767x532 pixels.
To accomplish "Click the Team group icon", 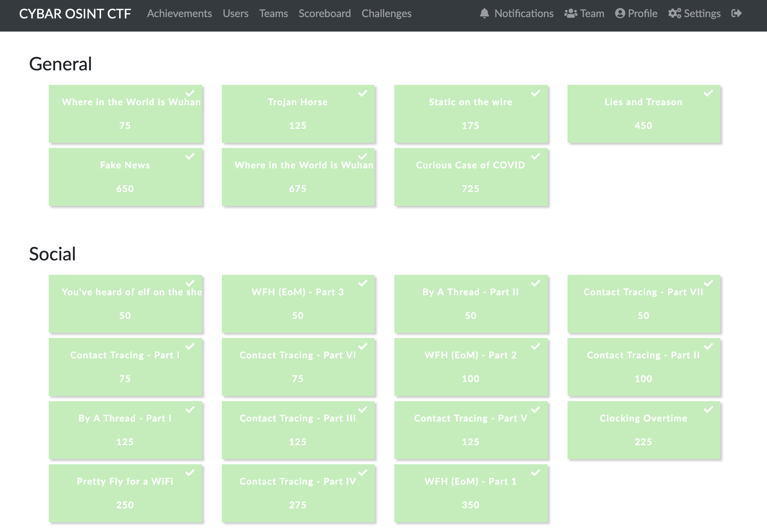I will (570, 13).
